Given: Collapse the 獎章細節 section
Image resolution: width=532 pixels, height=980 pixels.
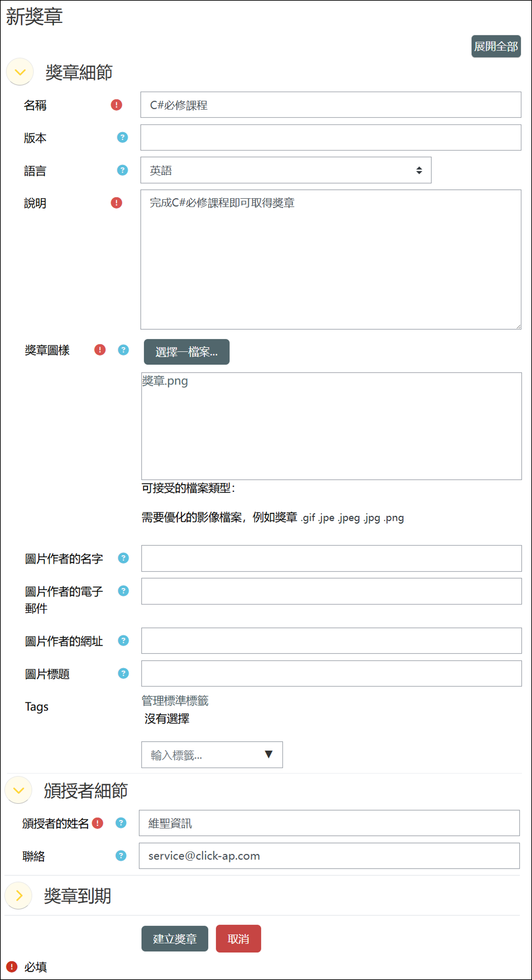Looking at the screenshot, I should click(x=20, y=72).
